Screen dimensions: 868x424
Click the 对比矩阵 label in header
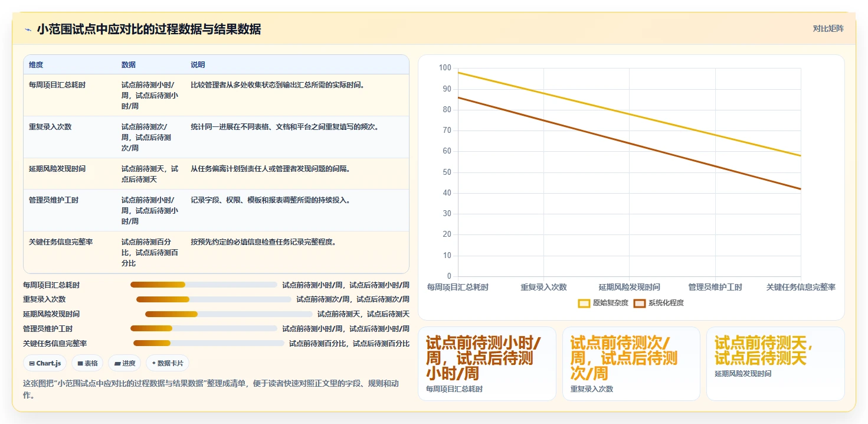click(x=828, y=28)
